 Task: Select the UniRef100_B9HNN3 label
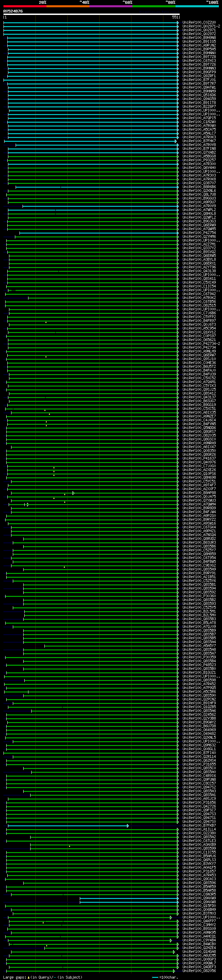click(199, 68)
